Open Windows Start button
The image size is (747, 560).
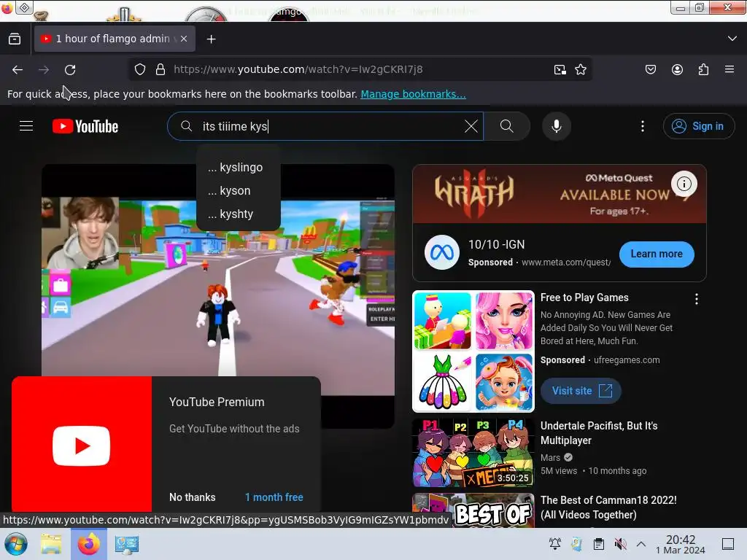[16, 544]
